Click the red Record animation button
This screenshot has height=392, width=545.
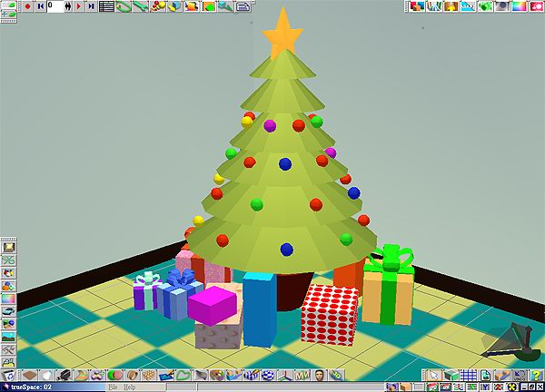26,5
